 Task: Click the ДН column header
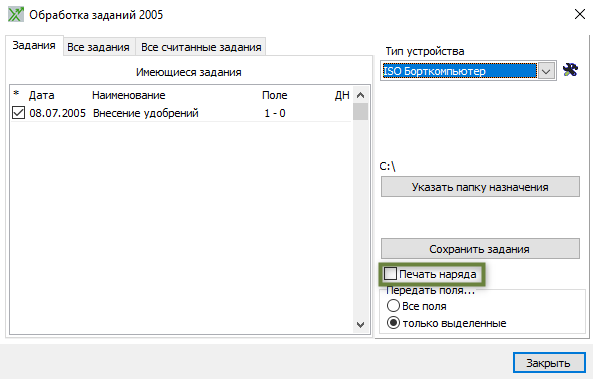[x=342, y=95]
